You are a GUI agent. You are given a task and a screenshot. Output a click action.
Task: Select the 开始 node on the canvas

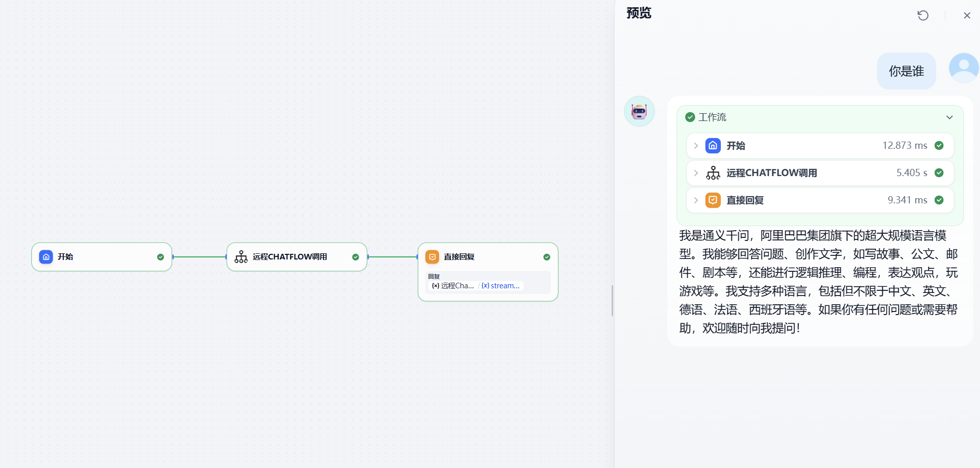click(102, 257)
